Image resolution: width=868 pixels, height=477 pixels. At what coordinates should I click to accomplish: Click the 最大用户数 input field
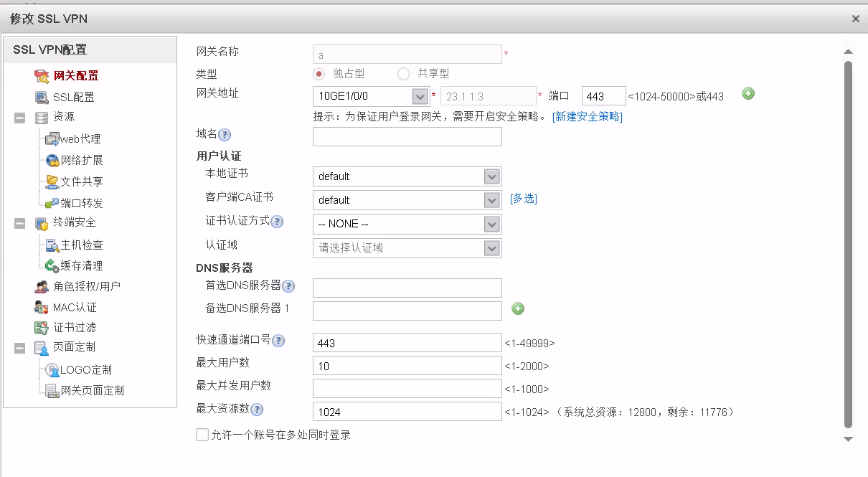coord(407,366)
